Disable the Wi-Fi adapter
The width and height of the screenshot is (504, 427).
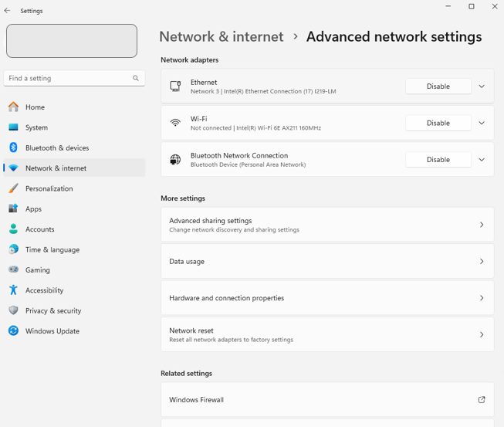tap(438, 123)
